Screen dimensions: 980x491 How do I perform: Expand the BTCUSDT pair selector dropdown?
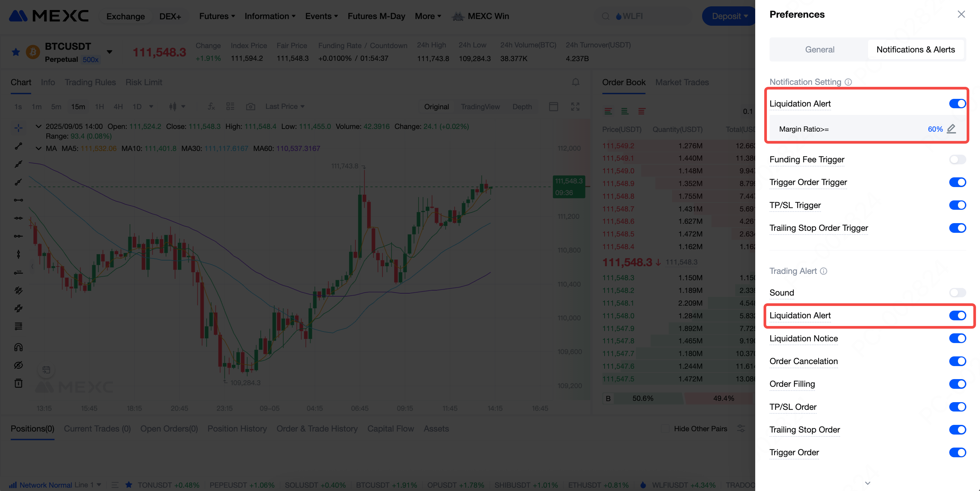(x=110, y=52)
